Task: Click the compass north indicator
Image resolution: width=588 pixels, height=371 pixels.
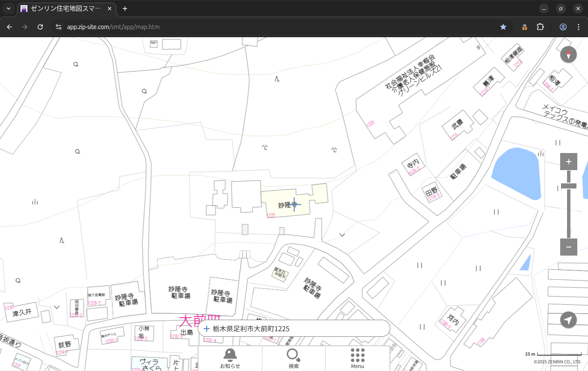Action: 568,55
